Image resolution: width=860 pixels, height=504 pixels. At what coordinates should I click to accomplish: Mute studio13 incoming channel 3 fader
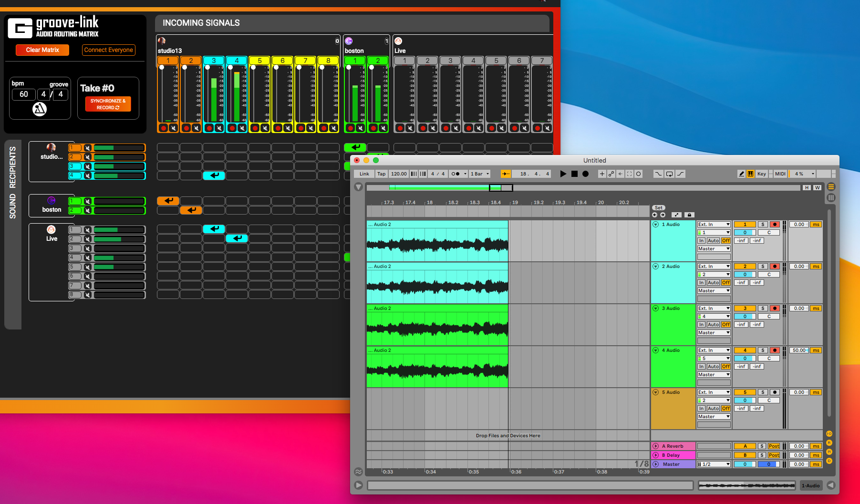tap(219, 128)
